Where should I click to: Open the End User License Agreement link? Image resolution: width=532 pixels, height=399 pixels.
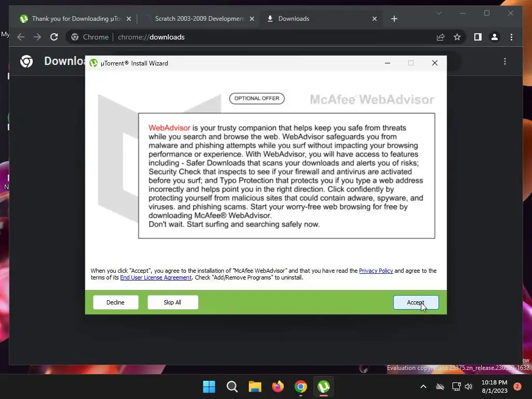(x=156, y=277)
